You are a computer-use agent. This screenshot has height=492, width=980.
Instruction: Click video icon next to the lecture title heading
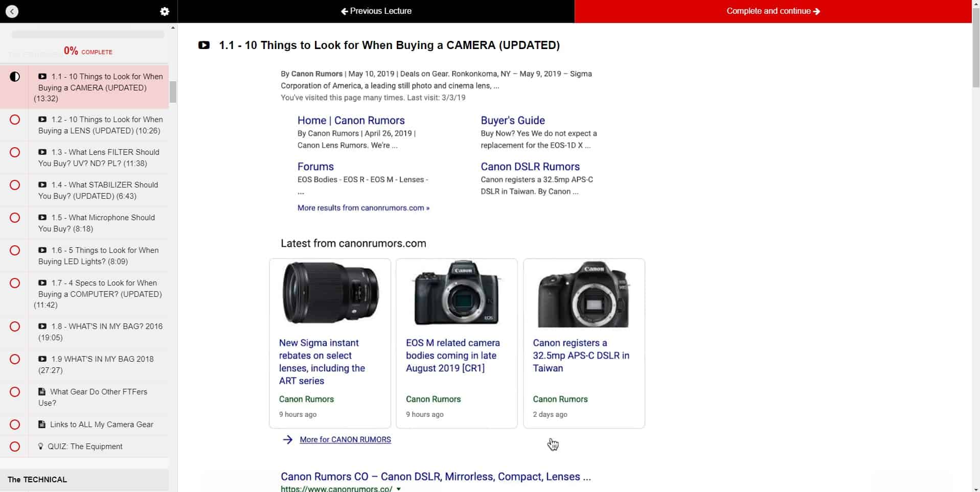(204, 45)
